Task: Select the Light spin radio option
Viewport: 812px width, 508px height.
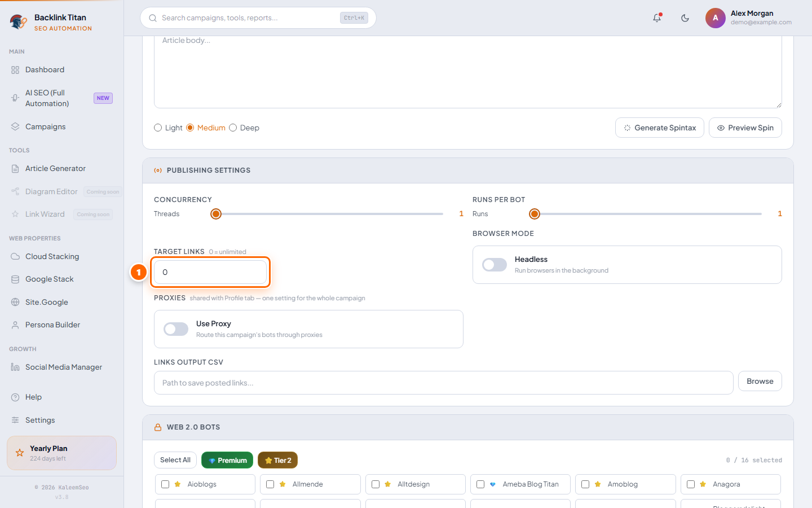Action: [158, 128]
